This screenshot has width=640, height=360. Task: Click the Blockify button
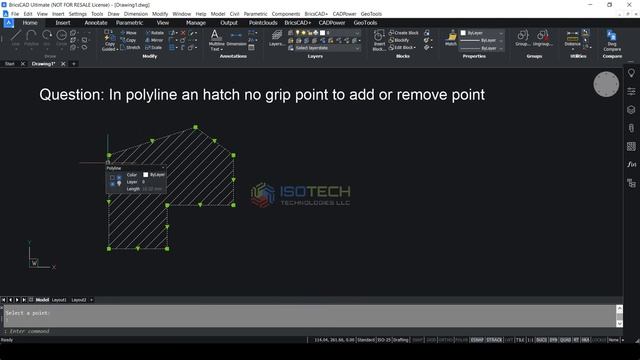[399, 40]
